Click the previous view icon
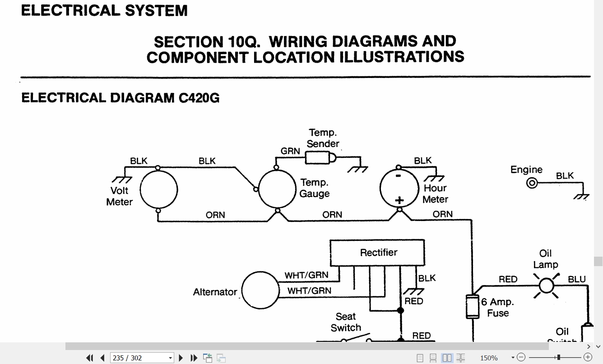Image resolution: width=603 pixels, height=364 pixels. tap(208, 358)
